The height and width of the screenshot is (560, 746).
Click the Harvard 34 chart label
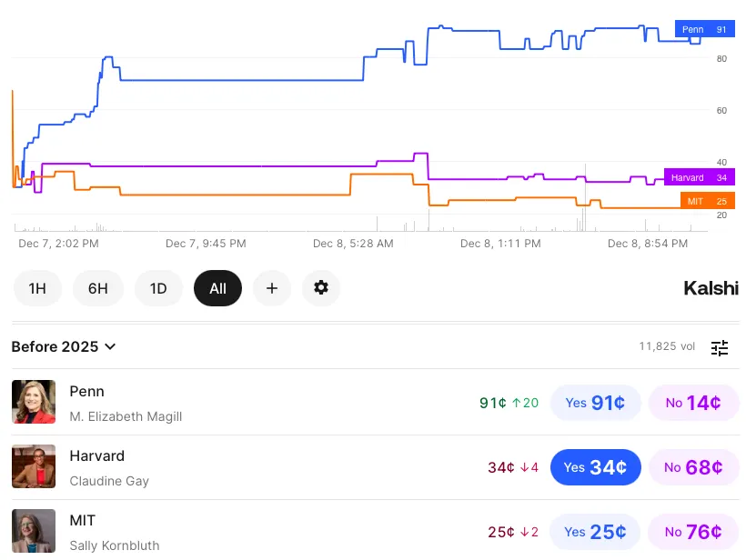[x=700, y=177]
